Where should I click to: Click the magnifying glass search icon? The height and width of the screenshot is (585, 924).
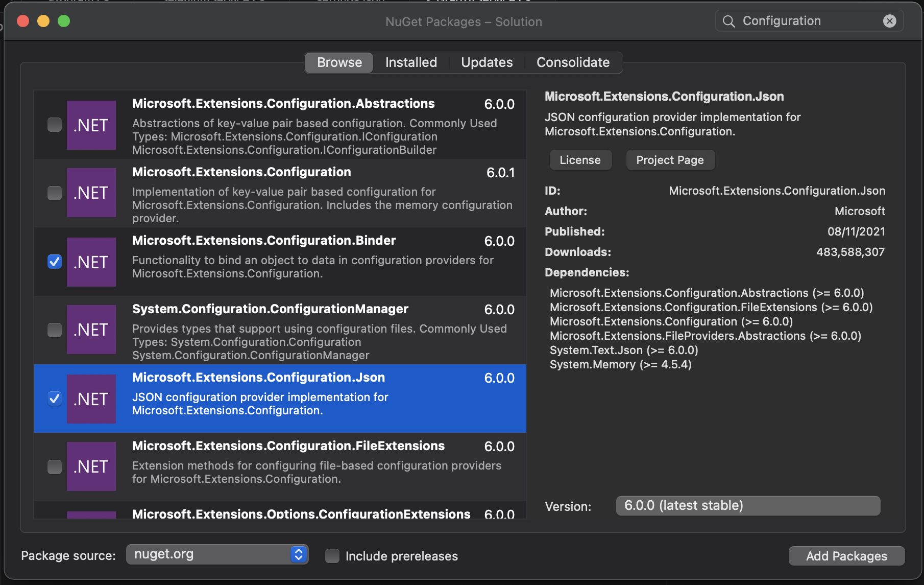pos(728,21)
